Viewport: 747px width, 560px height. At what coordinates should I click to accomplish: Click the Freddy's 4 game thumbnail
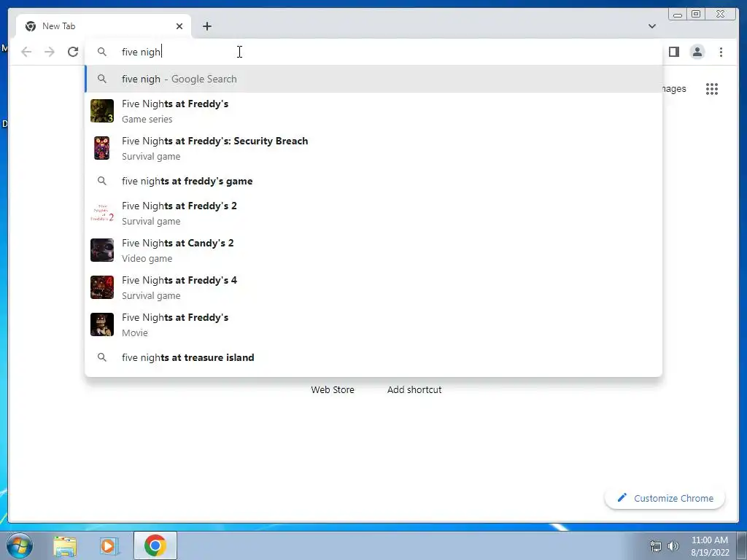pos(102,287)
